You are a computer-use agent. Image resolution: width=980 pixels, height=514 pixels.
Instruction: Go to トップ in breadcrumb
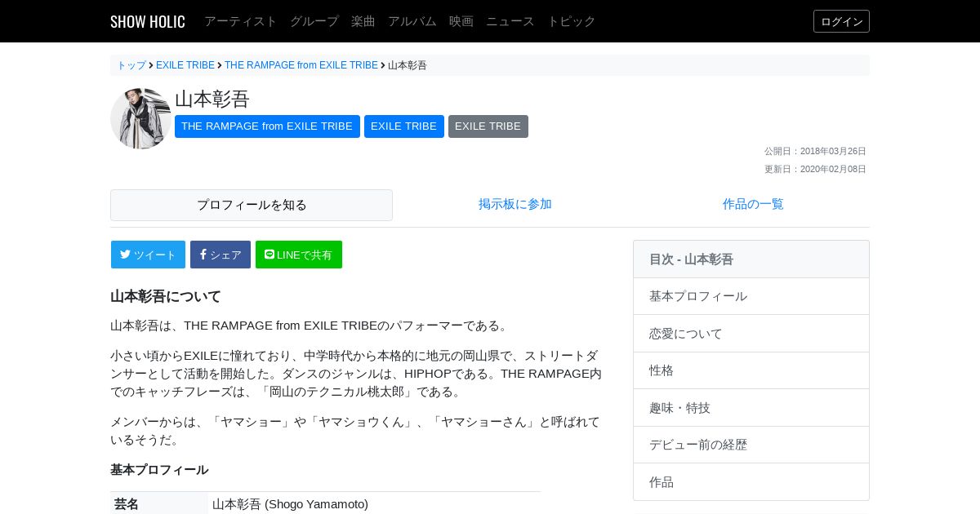131,65
